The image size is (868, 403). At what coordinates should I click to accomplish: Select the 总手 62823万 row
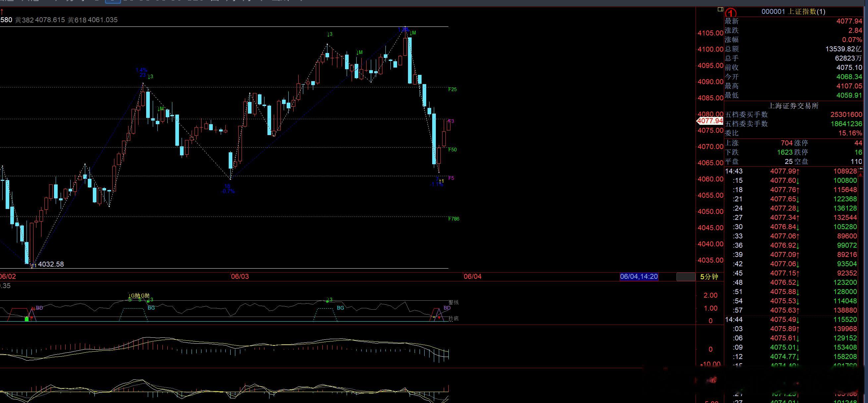[793, 58]
